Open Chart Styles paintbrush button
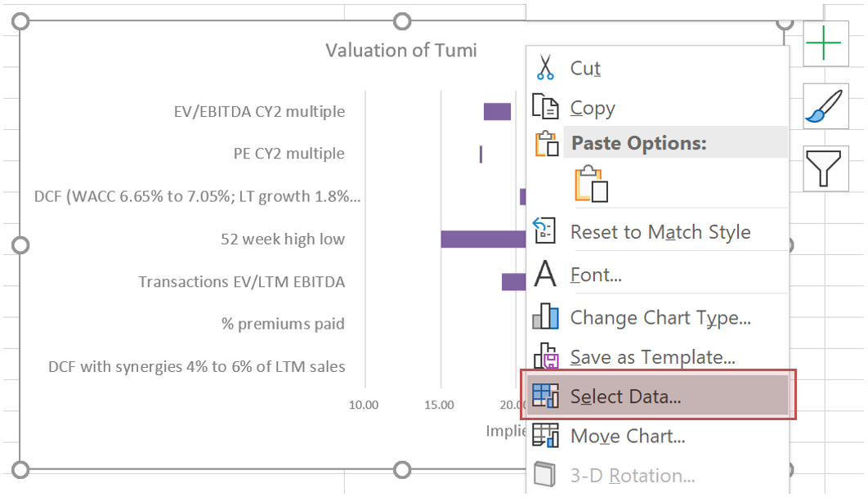The height and width of the screenshot is (497, 868). point(827,106)
